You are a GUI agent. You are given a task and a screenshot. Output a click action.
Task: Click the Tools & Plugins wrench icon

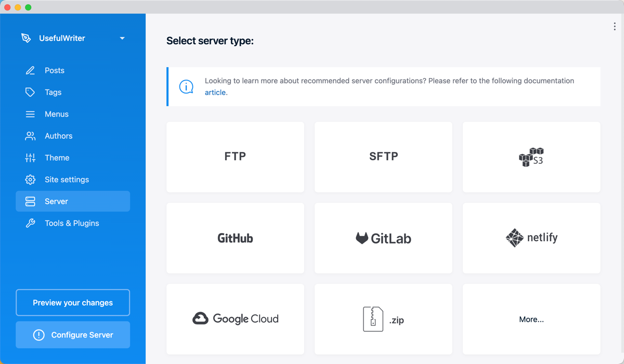pyautogui.click(x=30, y=224)
